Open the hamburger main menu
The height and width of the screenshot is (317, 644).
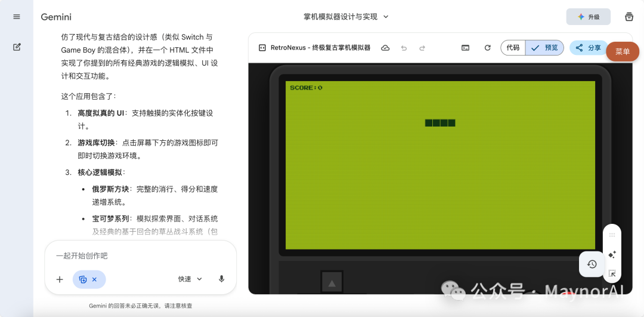(x=17, y=17)
